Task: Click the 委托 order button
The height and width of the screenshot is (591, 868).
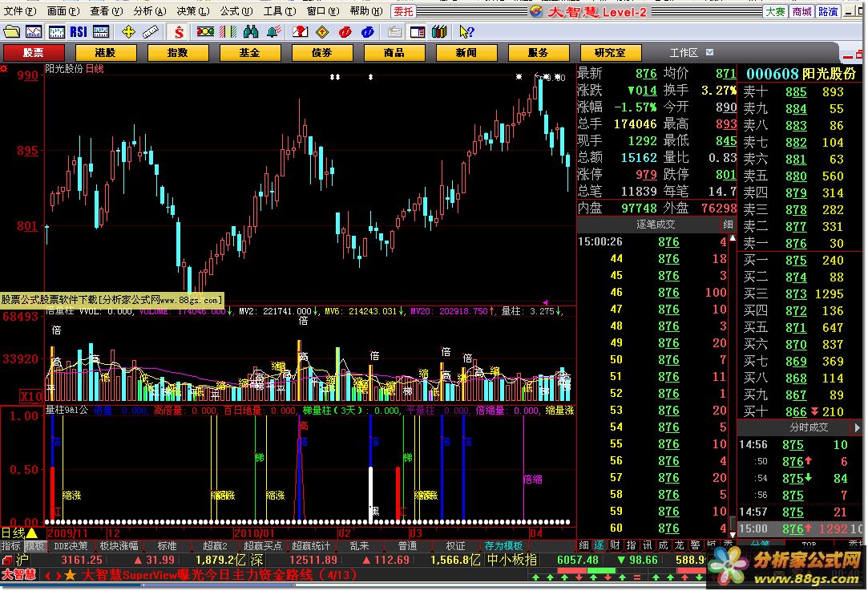Action: (403, 11)
